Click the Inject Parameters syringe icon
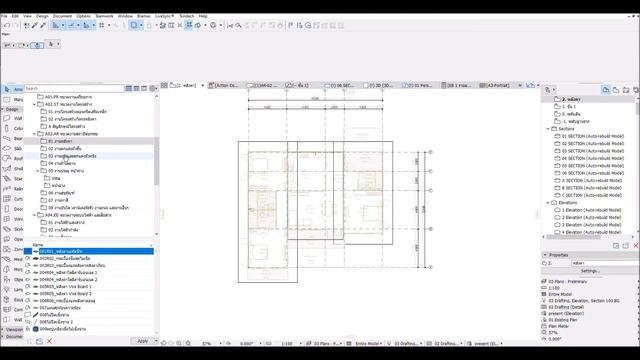Screen dimensions: 640x360 43,25
